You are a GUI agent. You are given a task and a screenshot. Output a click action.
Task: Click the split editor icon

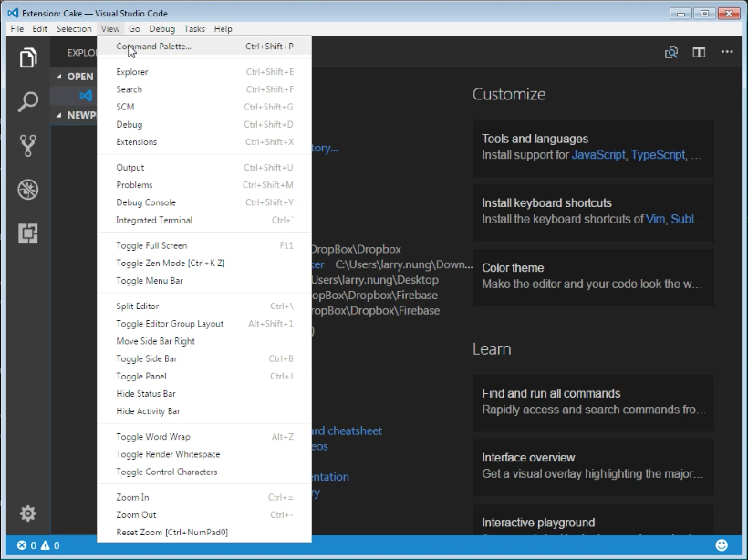pos(699,52)
